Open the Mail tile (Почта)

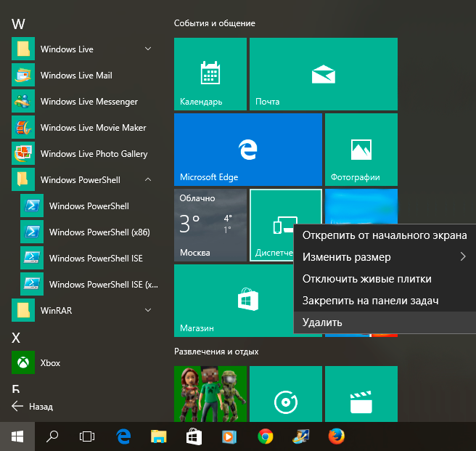pyautogui.click(x=324, y=74)
